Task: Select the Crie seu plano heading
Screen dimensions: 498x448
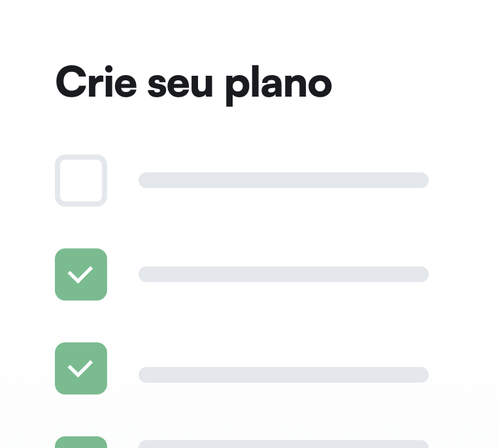Action: (193, 85)
